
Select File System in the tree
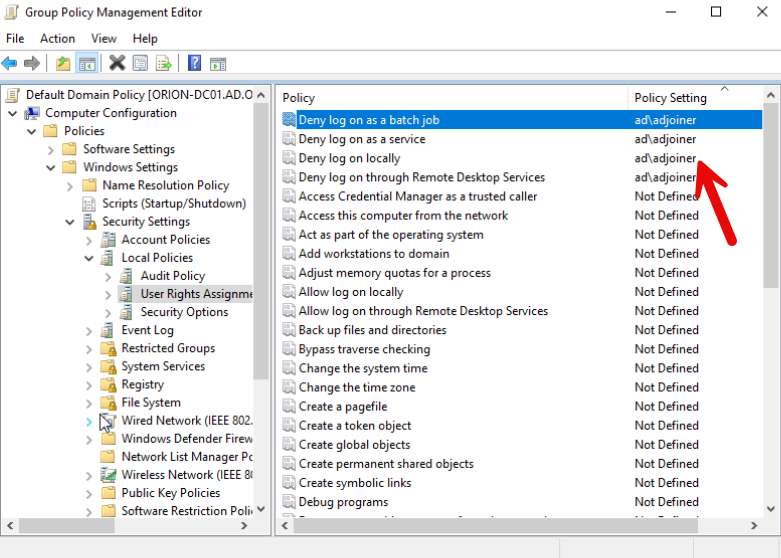click(x=151, y=403)
